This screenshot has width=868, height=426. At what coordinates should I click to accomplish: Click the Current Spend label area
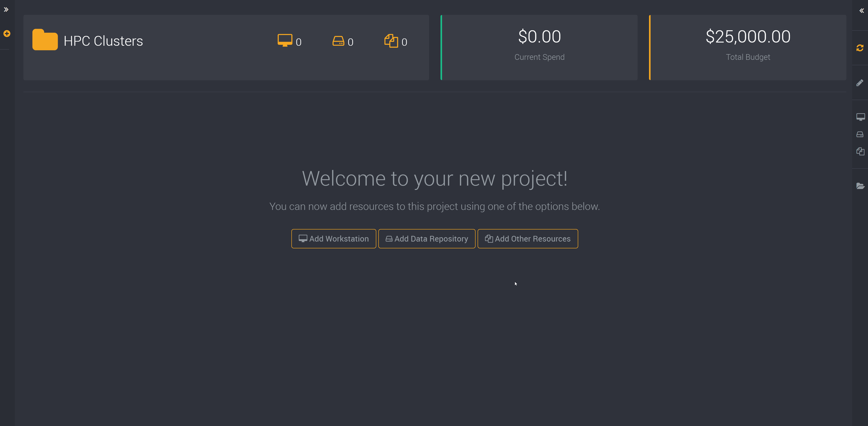point(539,57)
